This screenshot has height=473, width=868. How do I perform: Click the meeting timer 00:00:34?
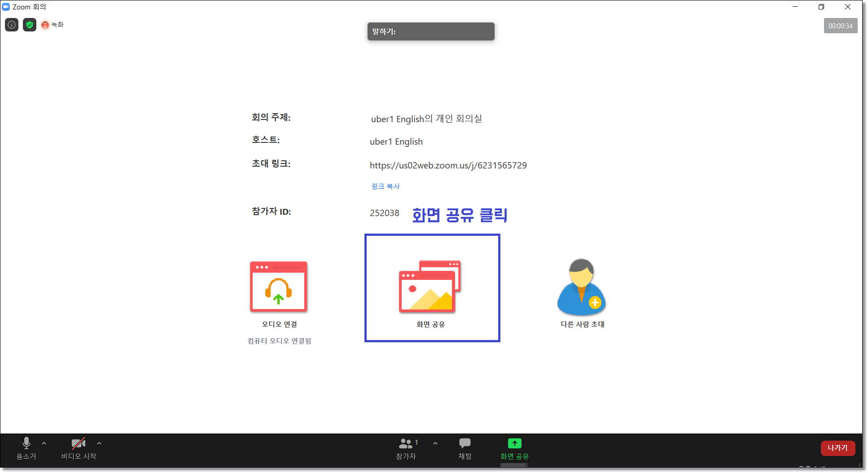pos(841,26)
